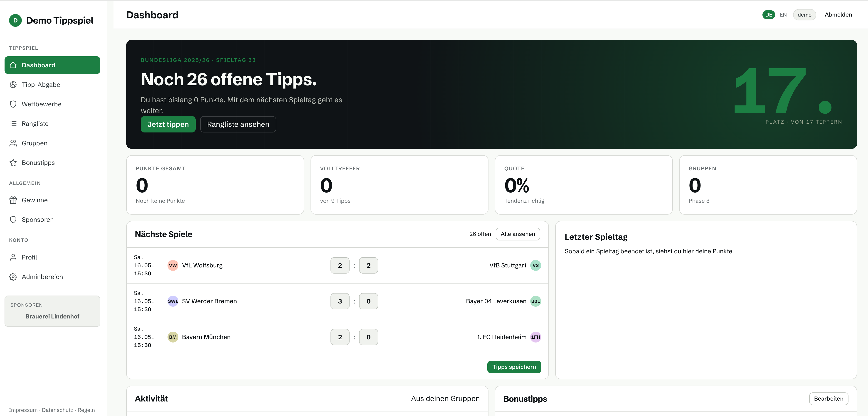Click the Tipp-Abgabe ball icon
The image size is (868, 416).
tap(13, 85)
